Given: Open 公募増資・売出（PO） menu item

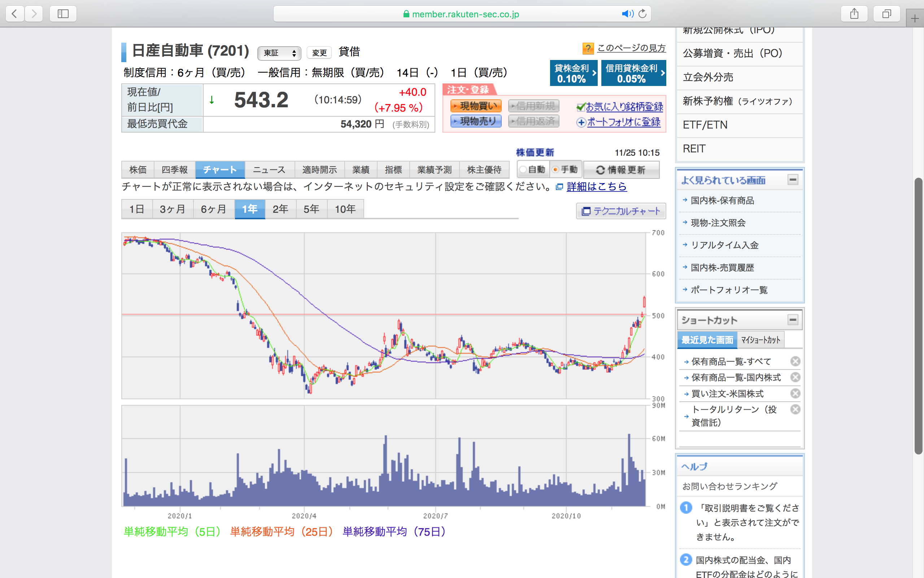Looking at the screenshot, I should coord(740,53).
